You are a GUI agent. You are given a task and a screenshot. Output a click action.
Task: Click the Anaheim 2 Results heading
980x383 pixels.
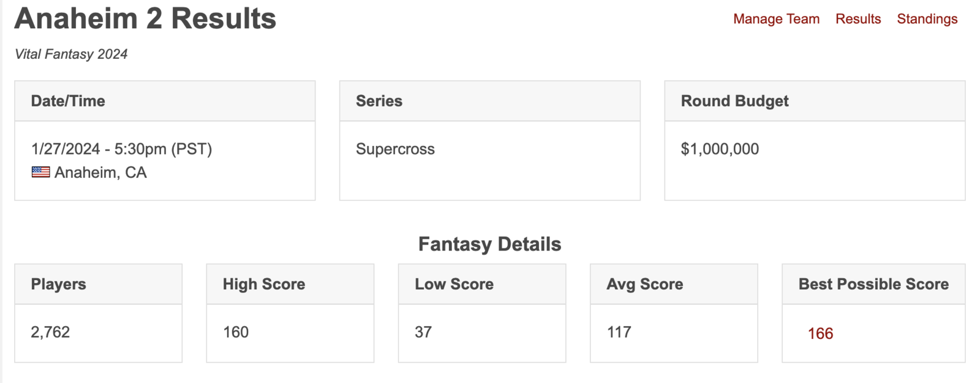(x=145, y=18)
